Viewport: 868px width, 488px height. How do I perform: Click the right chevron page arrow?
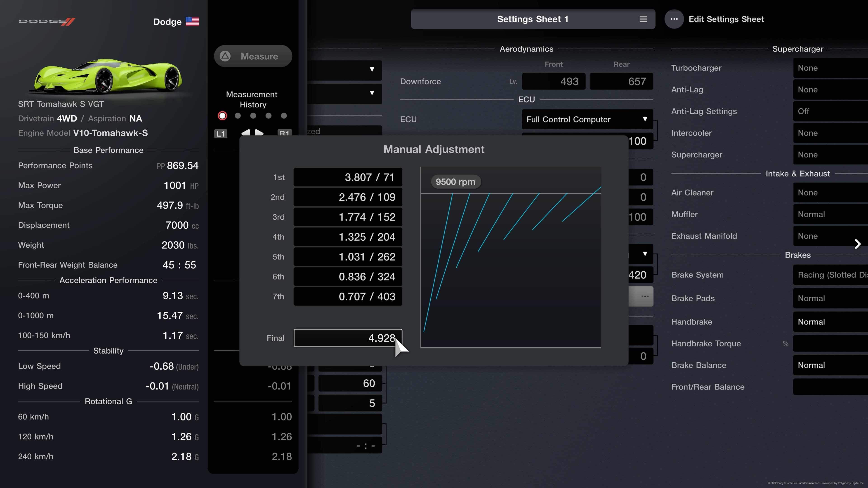pyautogui.click(x=858, y=244)
